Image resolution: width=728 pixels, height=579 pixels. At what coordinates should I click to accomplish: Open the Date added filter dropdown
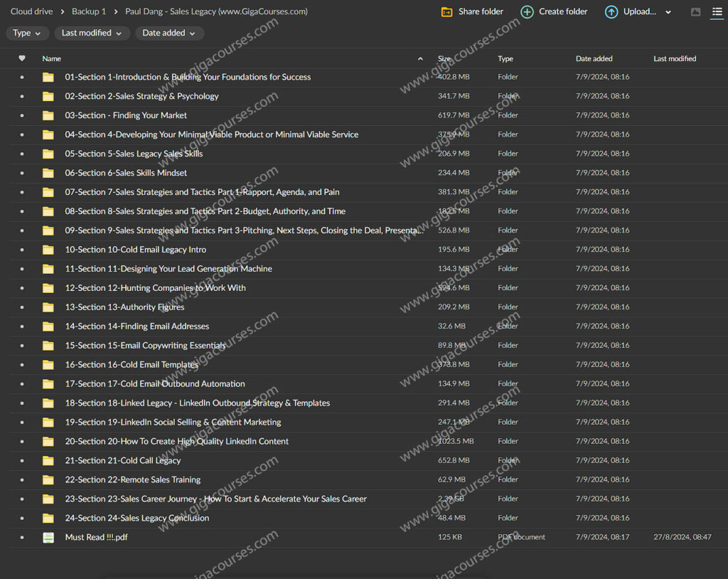(x=169, y=33)
